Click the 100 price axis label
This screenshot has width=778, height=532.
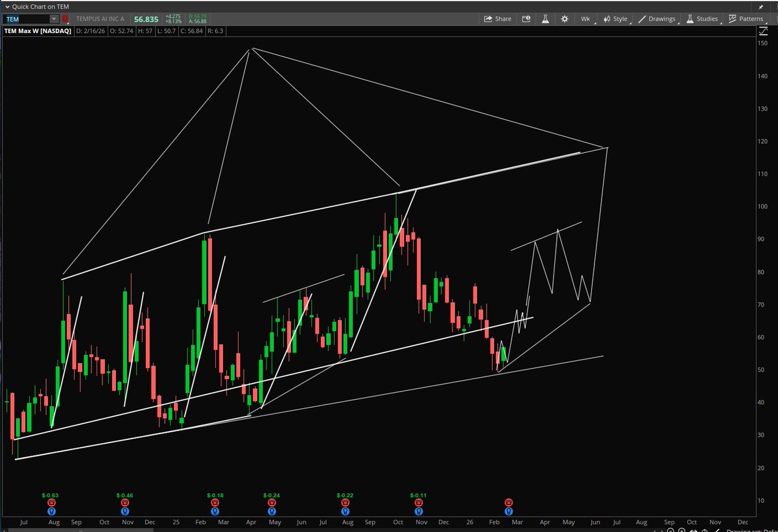pos(763,207)
